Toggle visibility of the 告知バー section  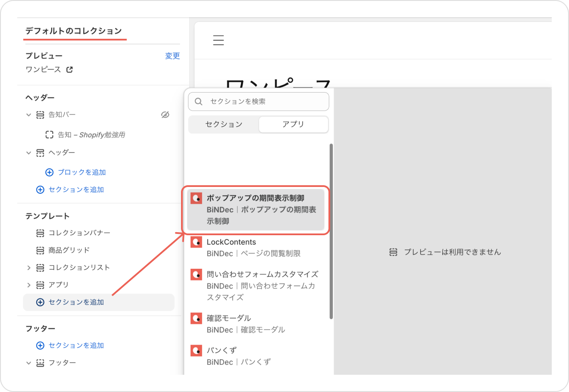pos(165,115)
